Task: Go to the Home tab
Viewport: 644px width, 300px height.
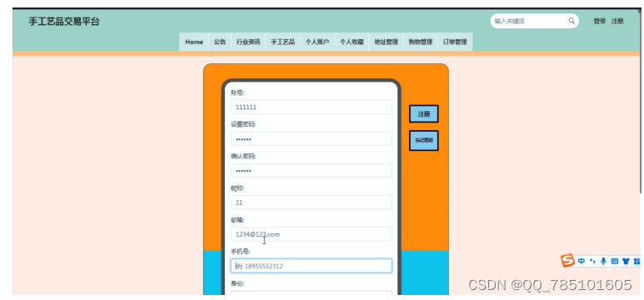Action: [x=194, y=42]
